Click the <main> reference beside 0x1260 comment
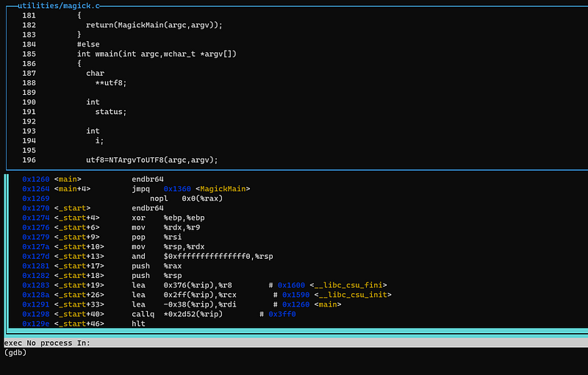The width and height of the screenshot is (588, 375). (x=328, y=304)
